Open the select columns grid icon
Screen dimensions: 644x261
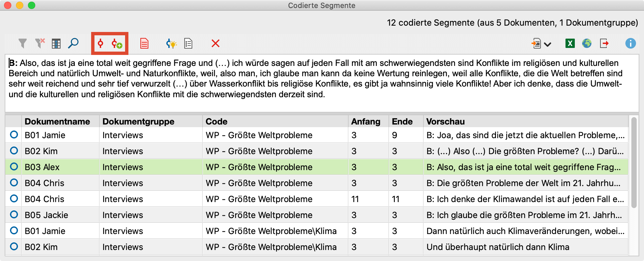pos(56,43)
